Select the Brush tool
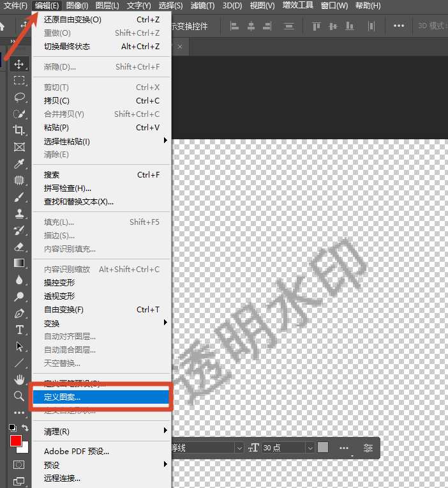This screenshot has width=448, height=488. (x=19, y=197)
